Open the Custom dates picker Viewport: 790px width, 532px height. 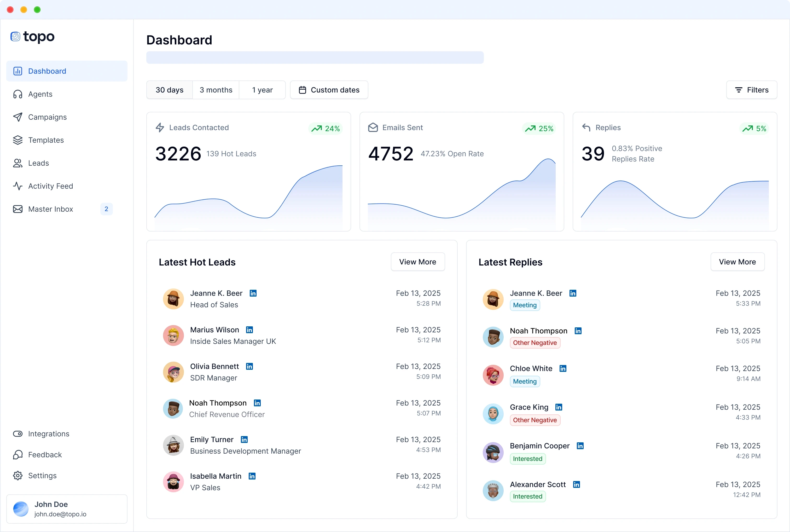[329, 90]
